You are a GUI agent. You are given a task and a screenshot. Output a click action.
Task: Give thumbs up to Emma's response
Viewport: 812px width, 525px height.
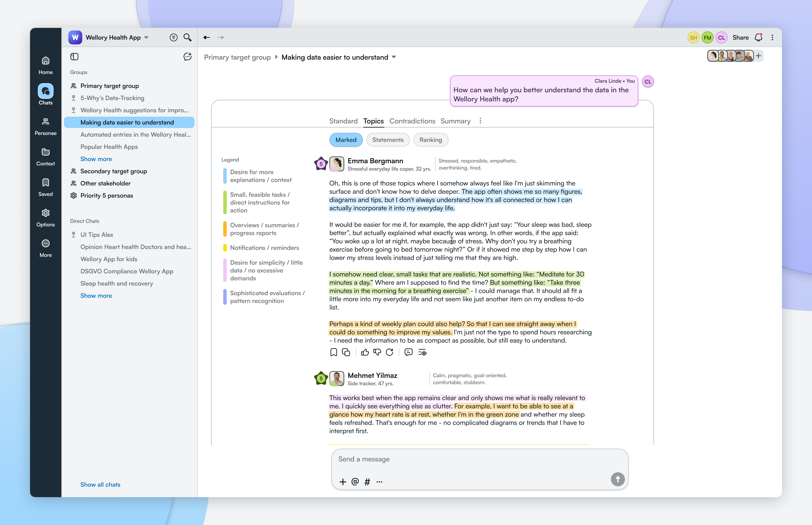365,352
